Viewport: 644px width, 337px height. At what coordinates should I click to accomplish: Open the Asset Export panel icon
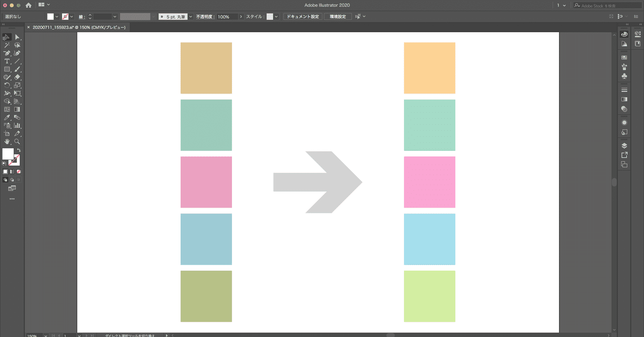624,155
